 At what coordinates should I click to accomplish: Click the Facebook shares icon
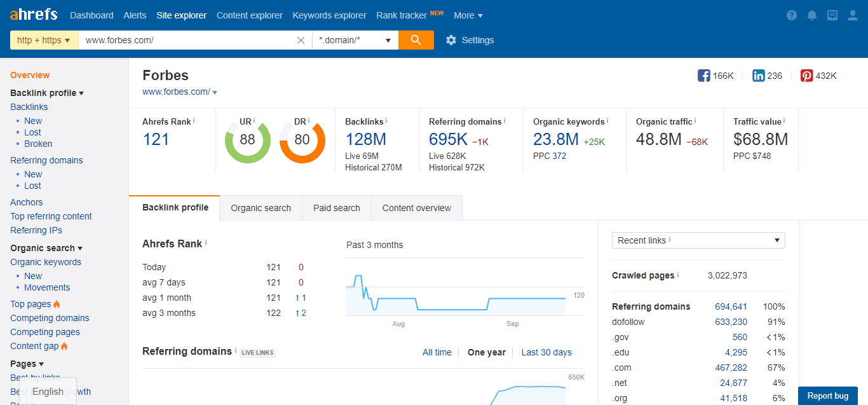(x=704, y=76)
